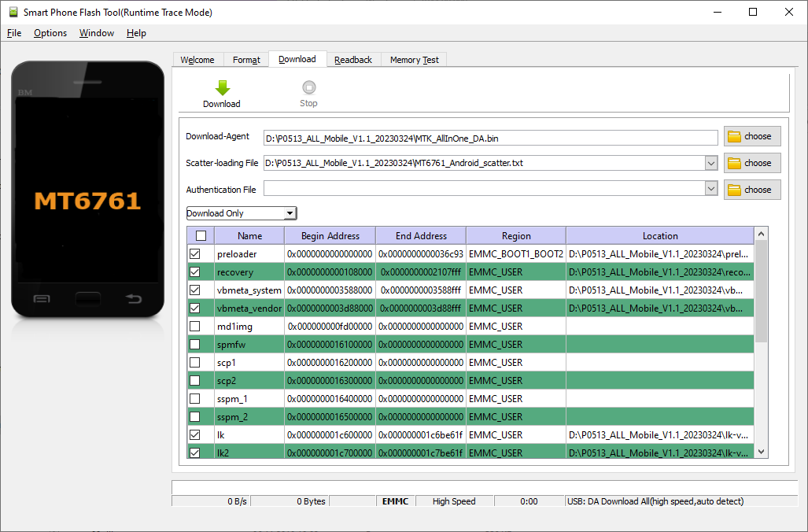This screenshot has width=808, height=532.
Task: Uncheck the preloader partition checkbox
Action: pos(195,254)
